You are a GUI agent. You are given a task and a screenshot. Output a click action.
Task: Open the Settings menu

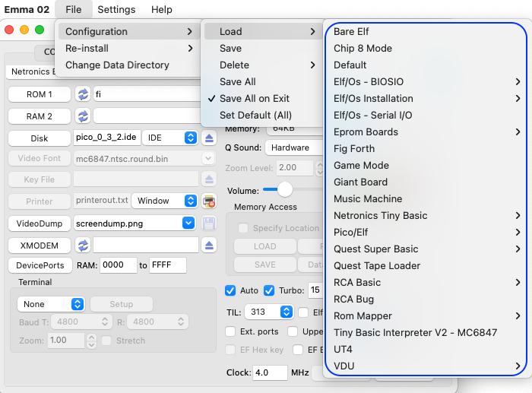point(116,10)
